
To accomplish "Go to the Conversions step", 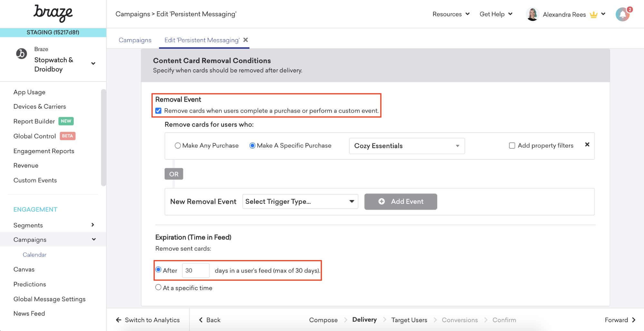I will coord(460,320).
